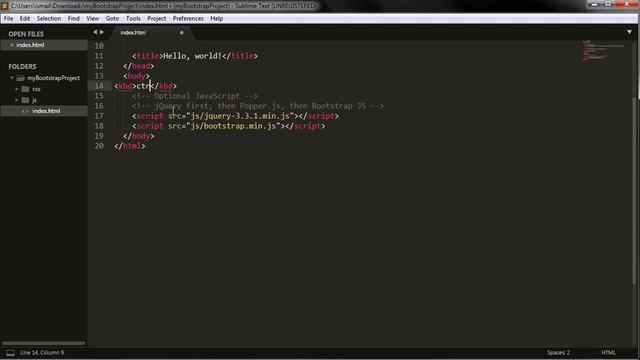
Task: Click the FOLDERS sidebar heading
Action: tap(22, 67)
